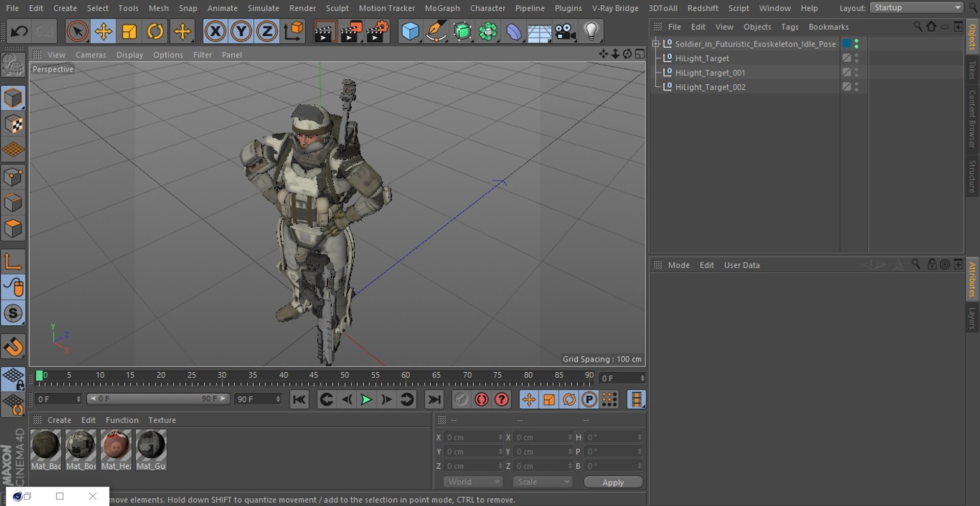Go to start of animation
This screenshot has height=506, width=980.
click(299, 399)
